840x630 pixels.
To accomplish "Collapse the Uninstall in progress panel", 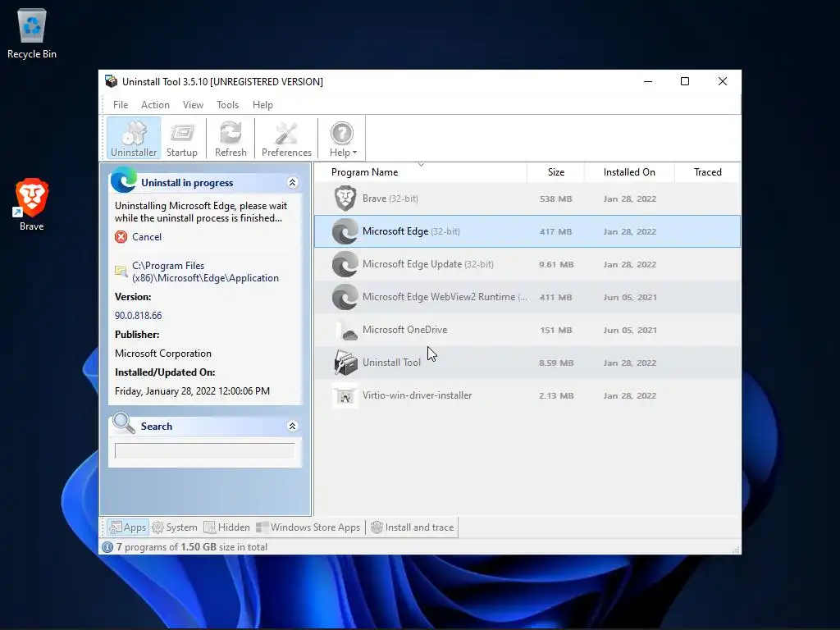I will click(x=292, y=183).
